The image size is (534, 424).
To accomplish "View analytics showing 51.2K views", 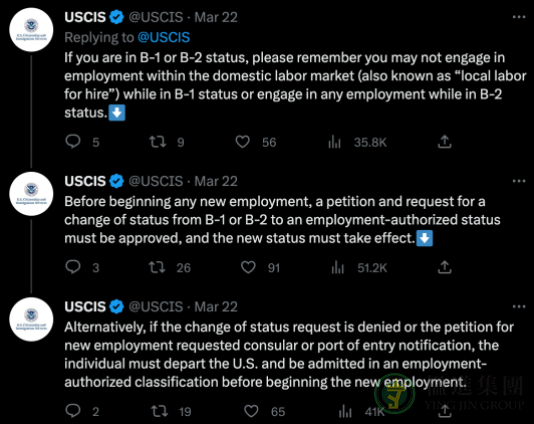I will click(x=337, y=268).
